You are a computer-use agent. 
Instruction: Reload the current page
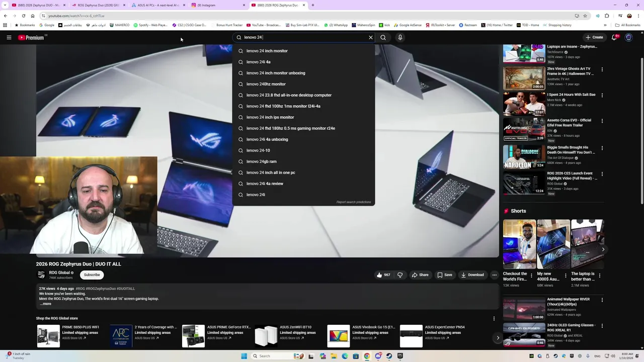[x=23, y=16]
